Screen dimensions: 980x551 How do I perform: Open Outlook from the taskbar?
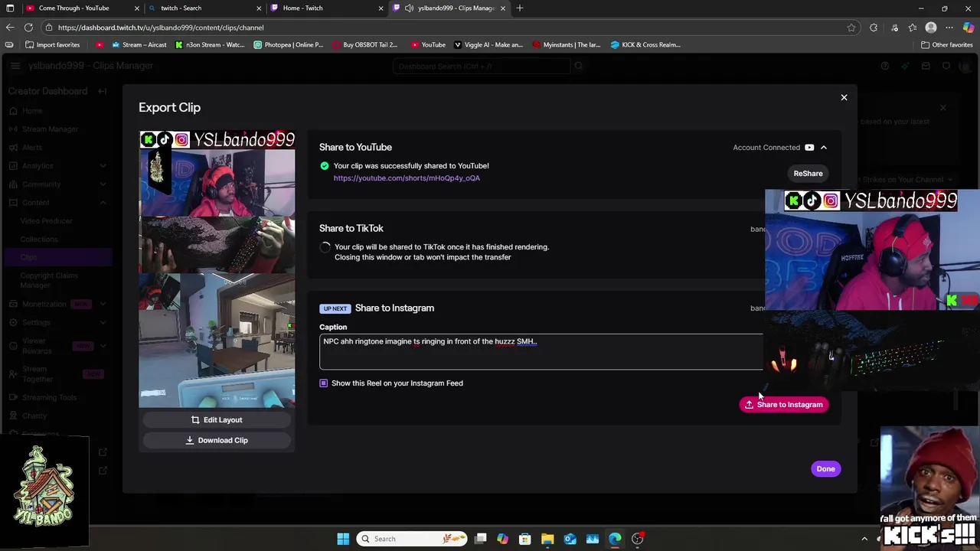pos(570,539)
